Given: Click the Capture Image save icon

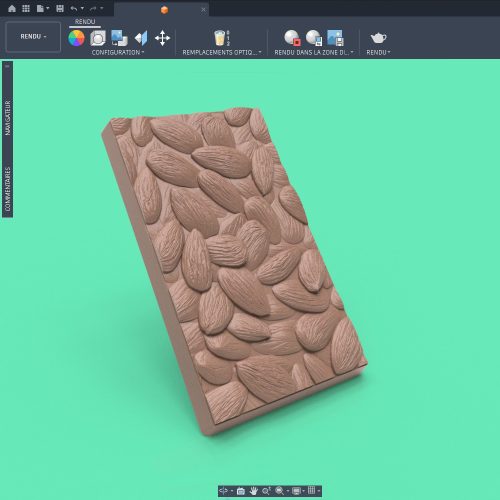Looking at the screenshot, I should click(x=335, y=38).
